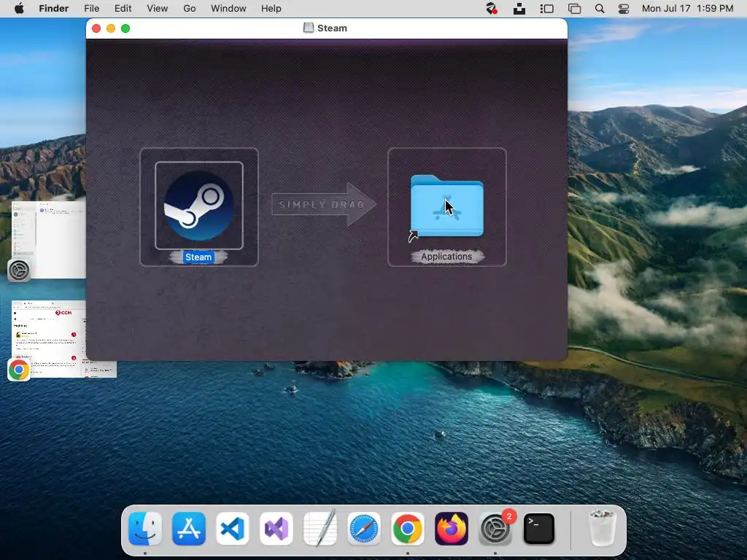Click the Stage Manager menu bar icon
Image resolution: width=747 pixels, height=560 pixels.
547,9
